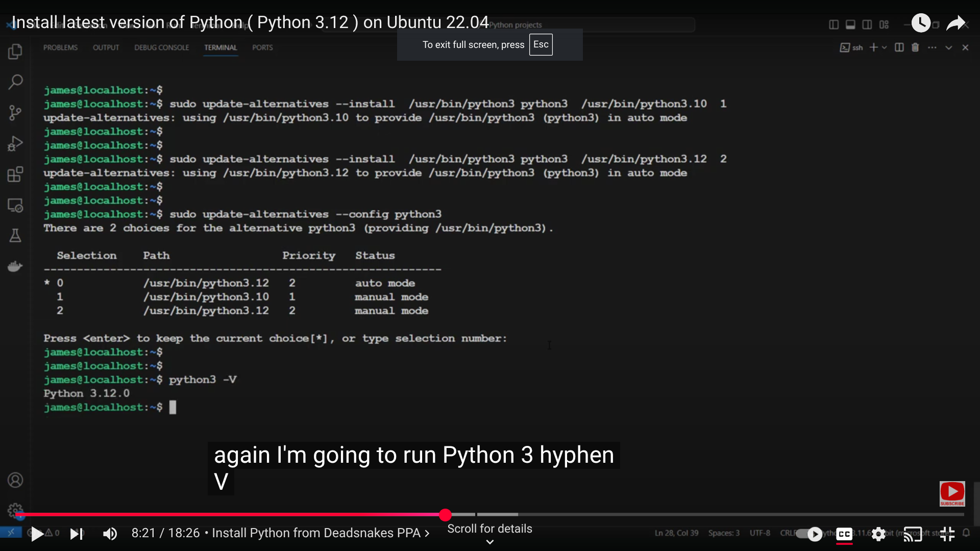The width and height of the screenshot is (980, 551).
Task: Open Remote Explorer monitor icon
Action: tap(15, 205)
